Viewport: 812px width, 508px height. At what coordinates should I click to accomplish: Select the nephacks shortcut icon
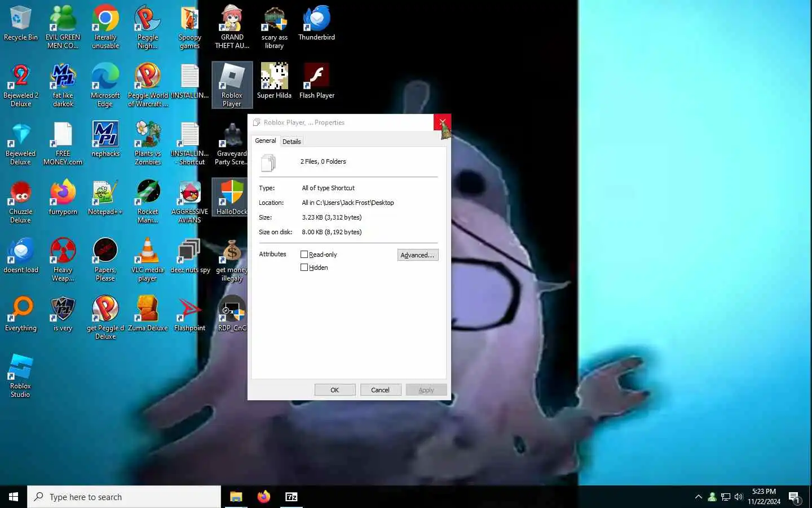(105, 139)
